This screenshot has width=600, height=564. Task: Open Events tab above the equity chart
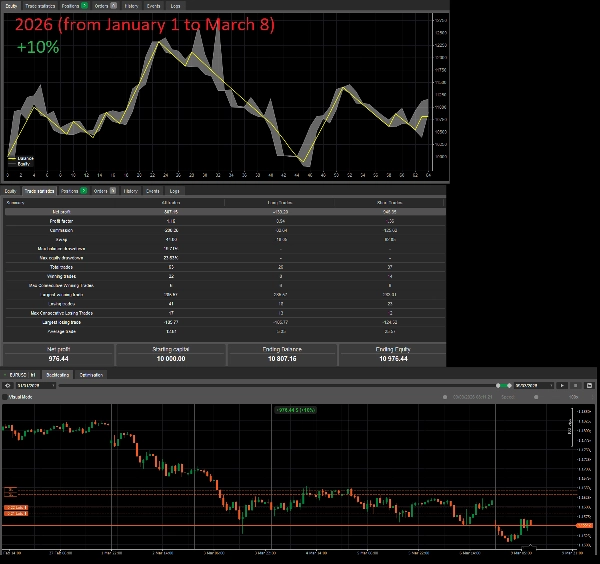point(153,6)
